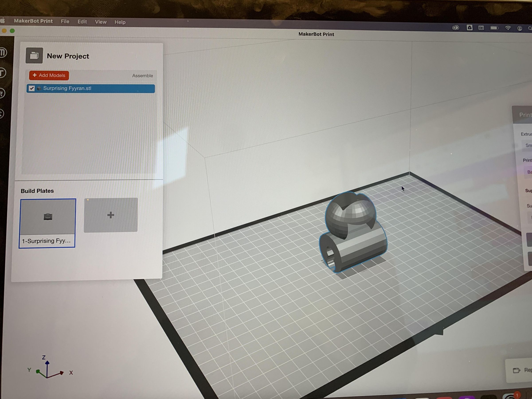
Task: Open the print mode dropdown showing Ba
Action: pos(528,172)
